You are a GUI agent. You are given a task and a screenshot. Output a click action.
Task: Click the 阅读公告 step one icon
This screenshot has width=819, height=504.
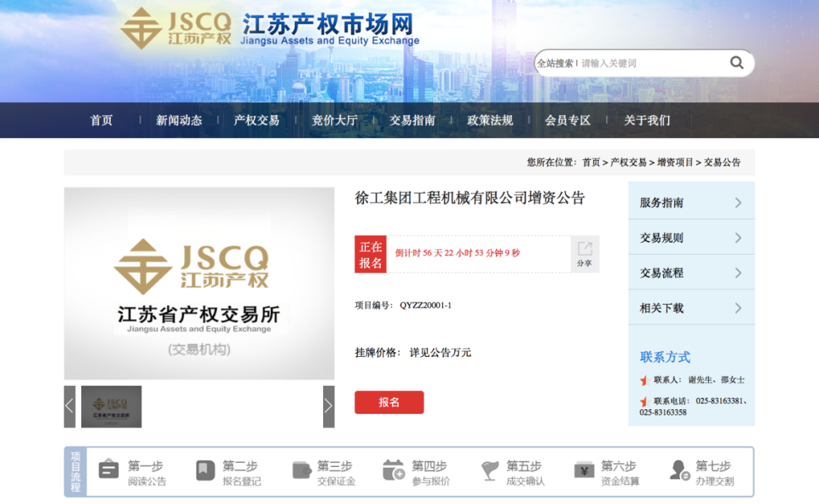[x=109, y=470]
